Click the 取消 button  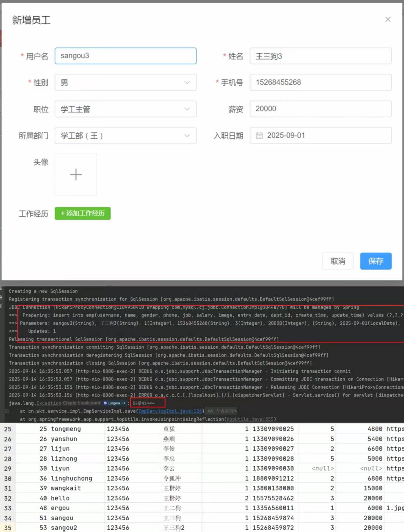tap(338, 261)
